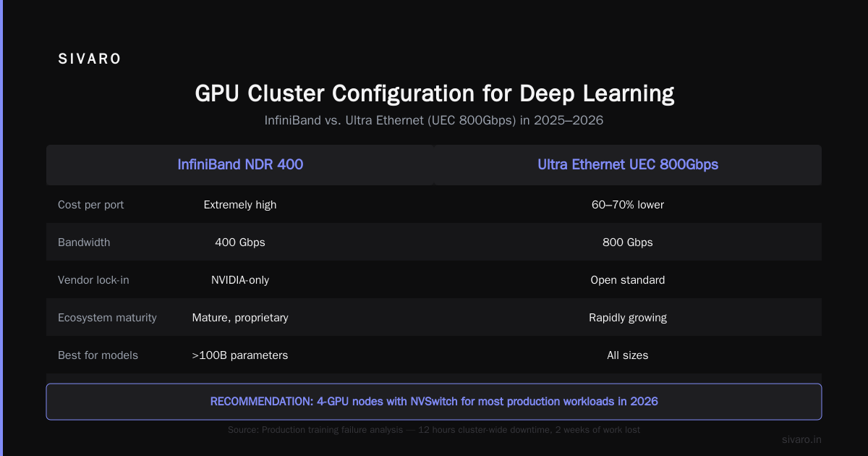Viewport: 868px width, 456px height.
Task: Click the Cost per port row label
Action: pos(91,205)
